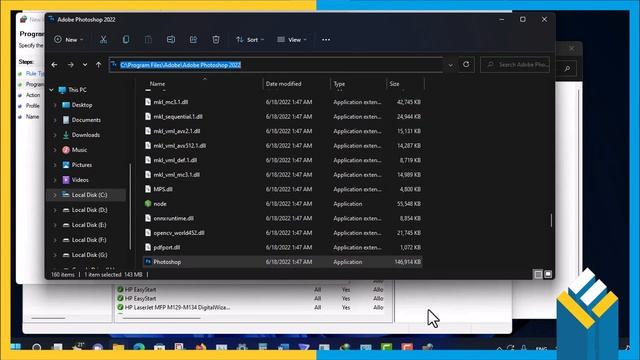Click the navigation pane scrollbar
Image resolution: width=640 pixels, height=360 pixels.
click(130, 206)
